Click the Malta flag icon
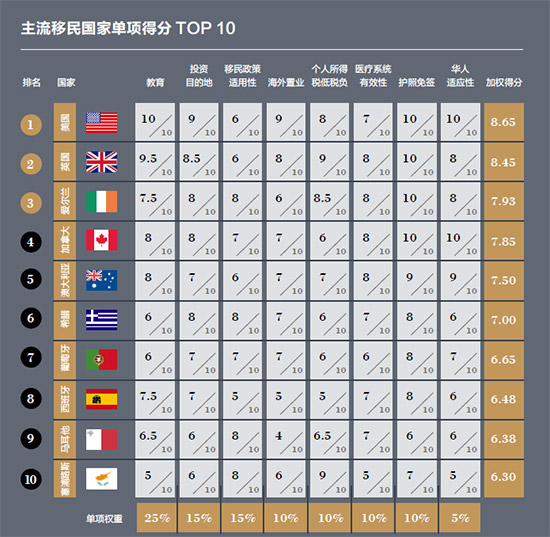Viewport: 550px width, 537px height. [x=102, y=439]
